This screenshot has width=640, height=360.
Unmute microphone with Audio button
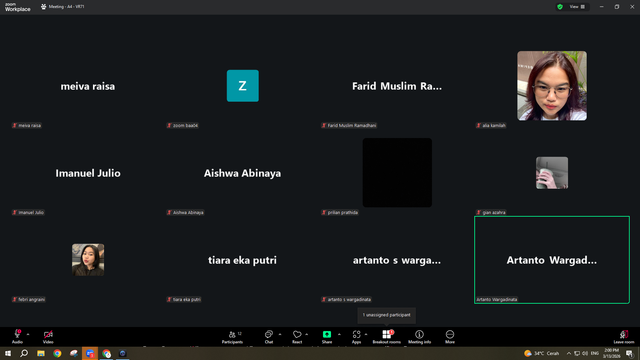click(x=17, y=337)
